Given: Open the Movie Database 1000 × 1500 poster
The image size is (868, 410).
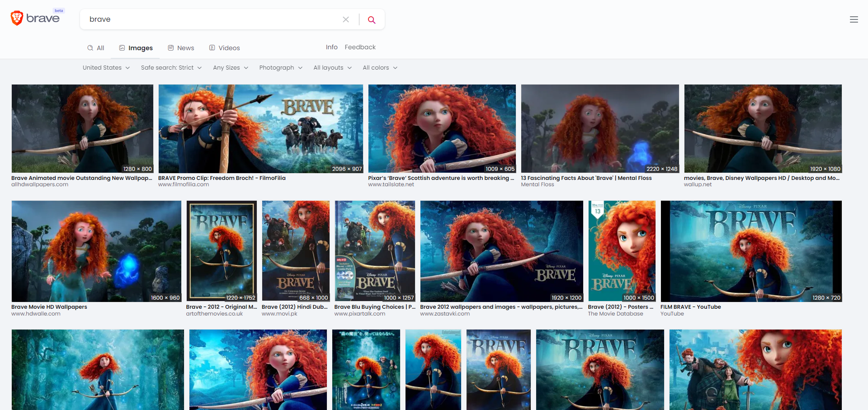Looking at the screenshot, I should pos(622,251).
